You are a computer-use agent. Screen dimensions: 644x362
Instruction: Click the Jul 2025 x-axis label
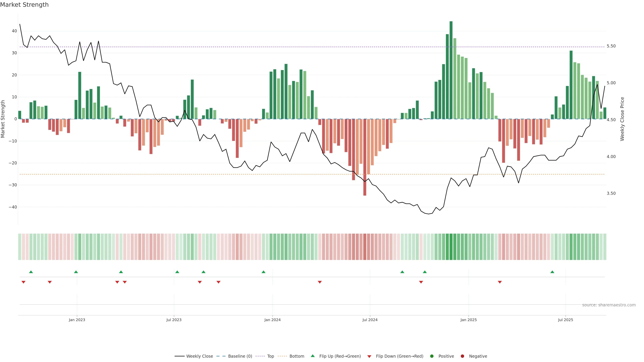coord(566,320)
